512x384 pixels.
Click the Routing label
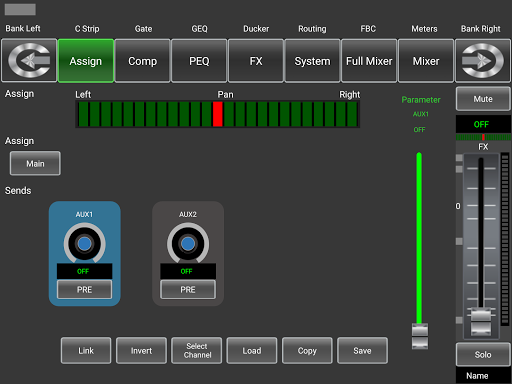(312, 29)
